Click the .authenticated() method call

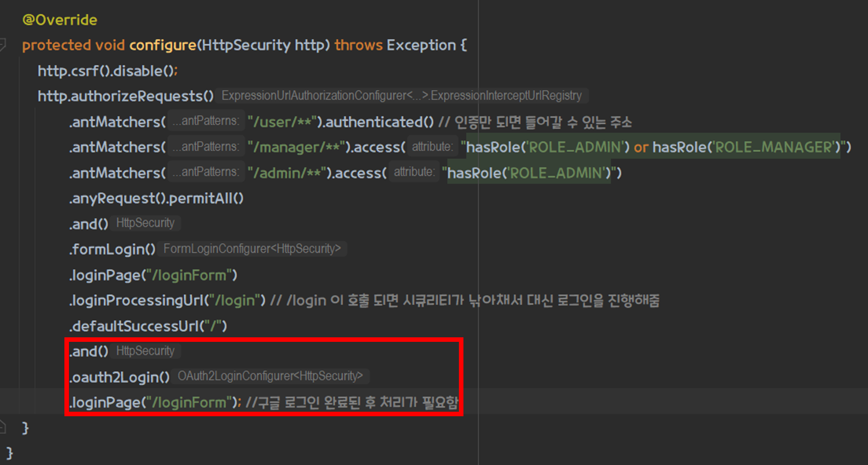pos(378,122)
